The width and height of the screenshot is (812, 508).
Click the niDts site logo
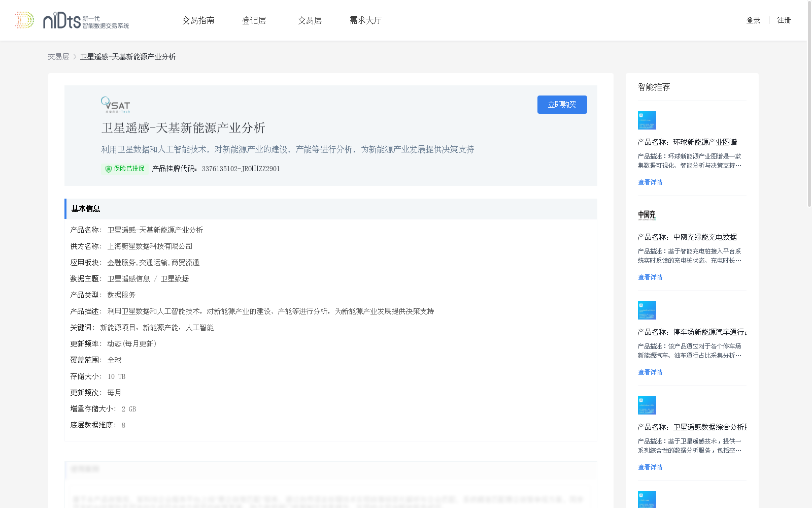pyautogui.click(x=72, y=20)
